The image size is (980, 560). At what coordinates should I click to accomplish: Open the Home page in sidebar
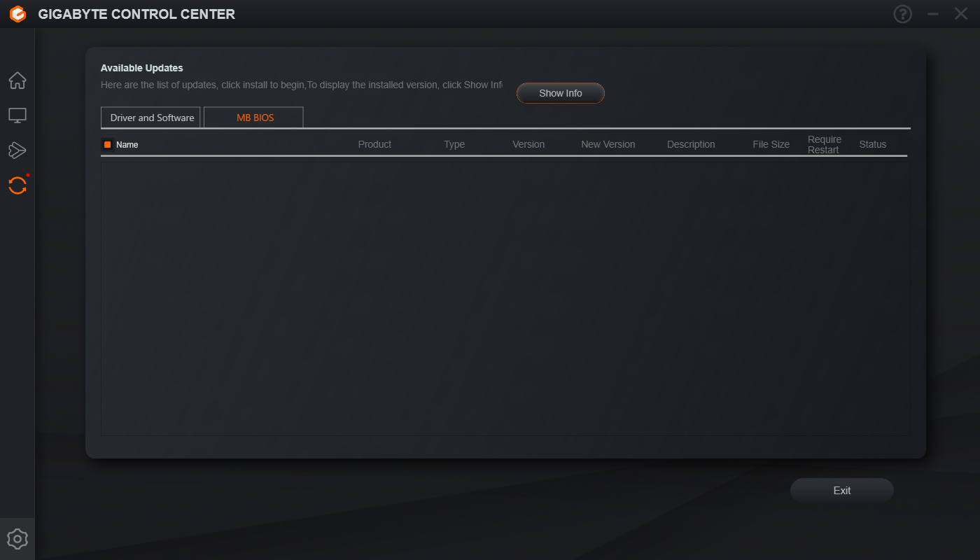[17, 80]
